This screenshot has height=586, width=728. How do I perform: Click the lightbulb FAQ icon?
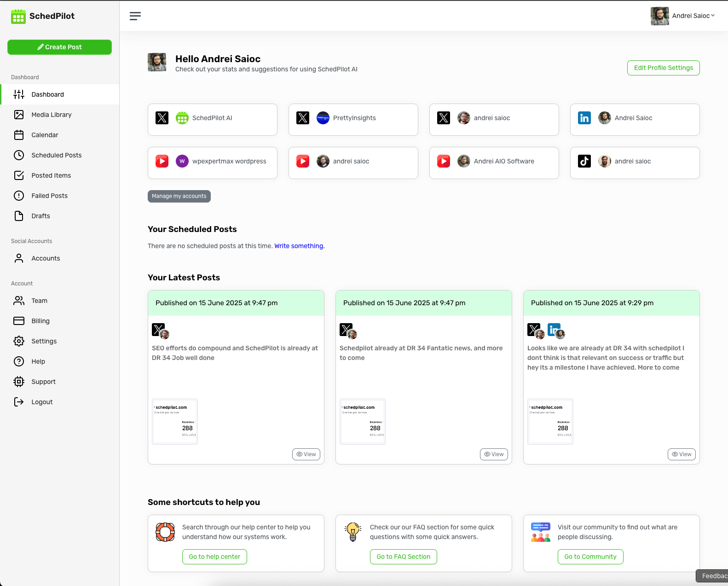pyautogui.click(x=353, y=532)
